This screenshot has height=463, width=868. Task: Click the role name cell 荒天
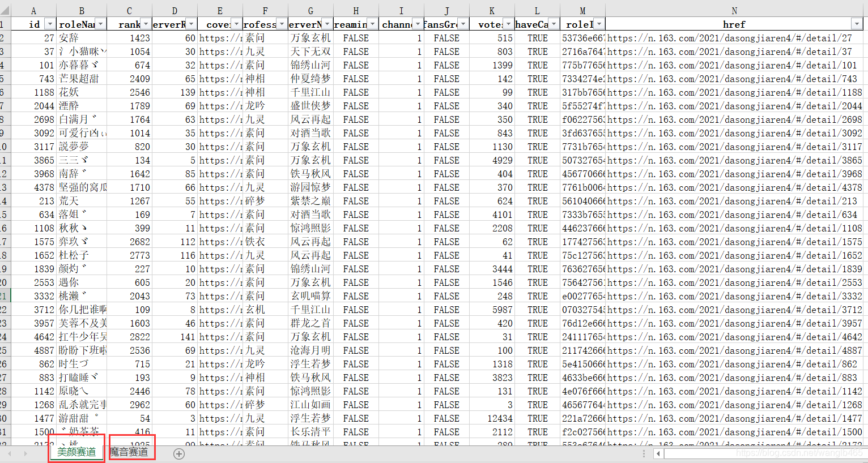(82, 201)
